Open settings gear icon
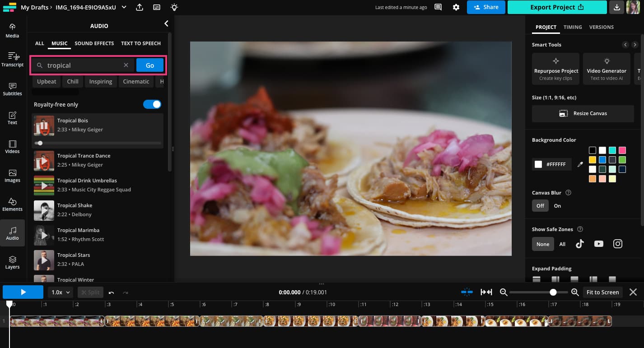 point(456,7)
